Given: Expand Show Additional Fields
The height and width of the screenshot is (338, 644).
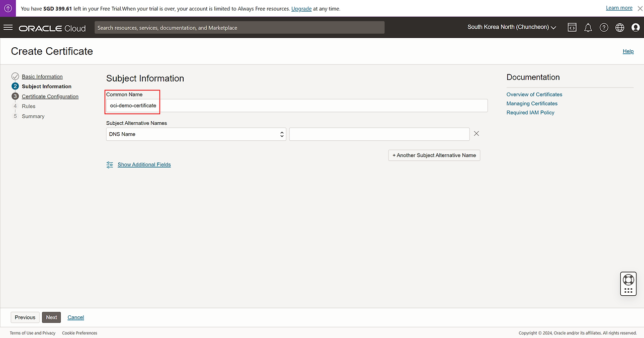Looking at the screenshot, I should coord(144,164).
